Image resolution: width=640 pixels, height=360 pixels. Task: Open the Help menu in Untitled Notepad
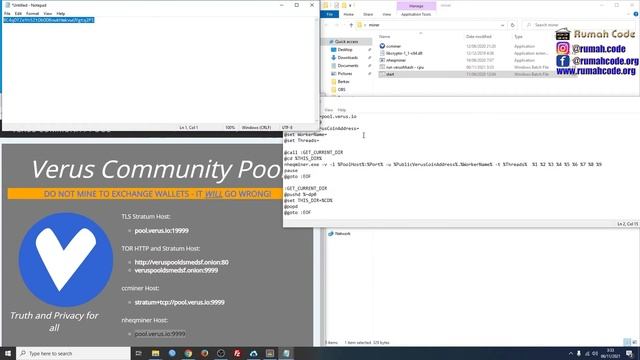pyautogui.click(x=61, y=13)
